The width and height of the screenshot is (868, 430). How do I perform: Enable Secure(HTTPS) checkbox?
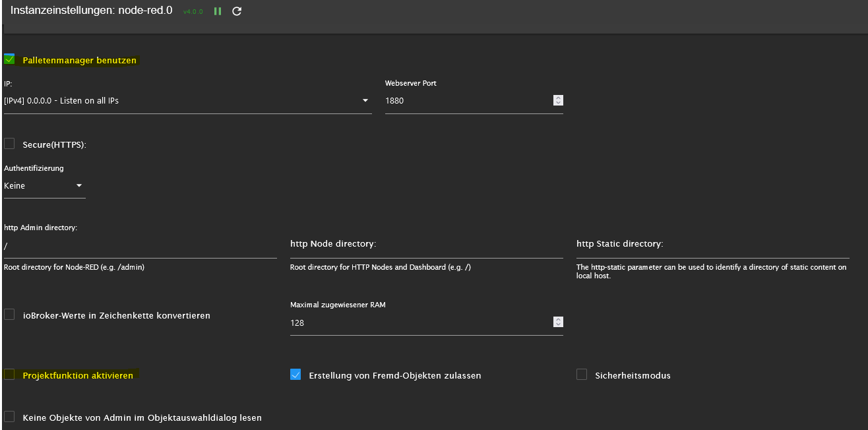click(9, 144)
